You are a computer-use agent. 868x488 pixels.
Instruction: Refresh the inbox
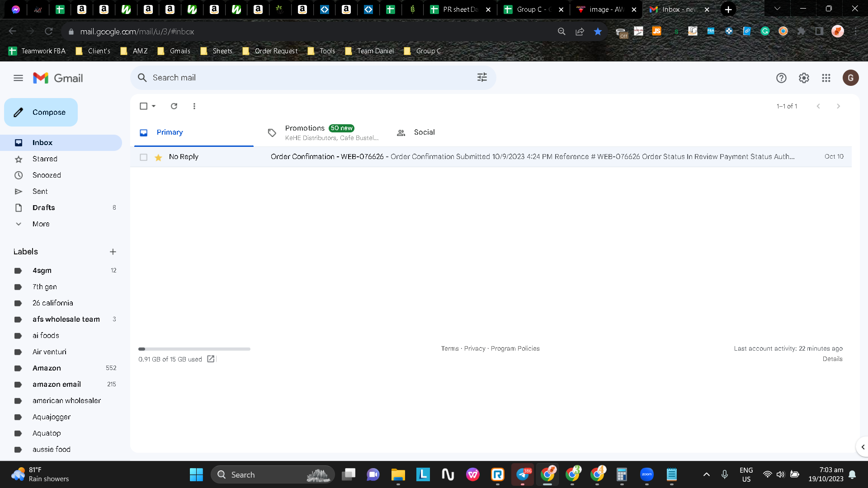[x=174, y=106]
